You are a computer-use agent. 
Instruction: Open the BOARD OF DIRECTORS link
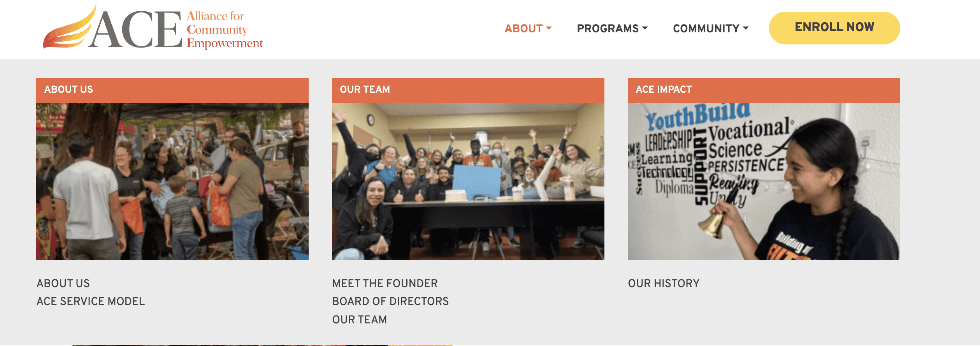pyautogui.click(x=390, y=301)
